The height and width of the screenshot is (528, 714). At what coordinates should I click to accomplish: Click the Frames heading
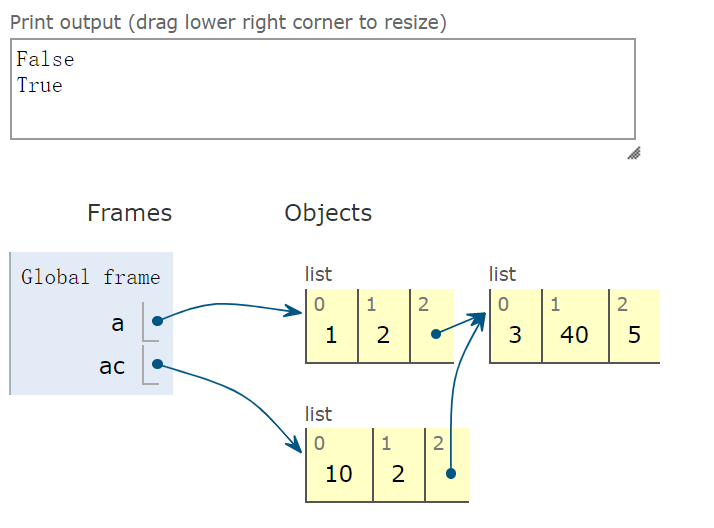tap(130, 213)
